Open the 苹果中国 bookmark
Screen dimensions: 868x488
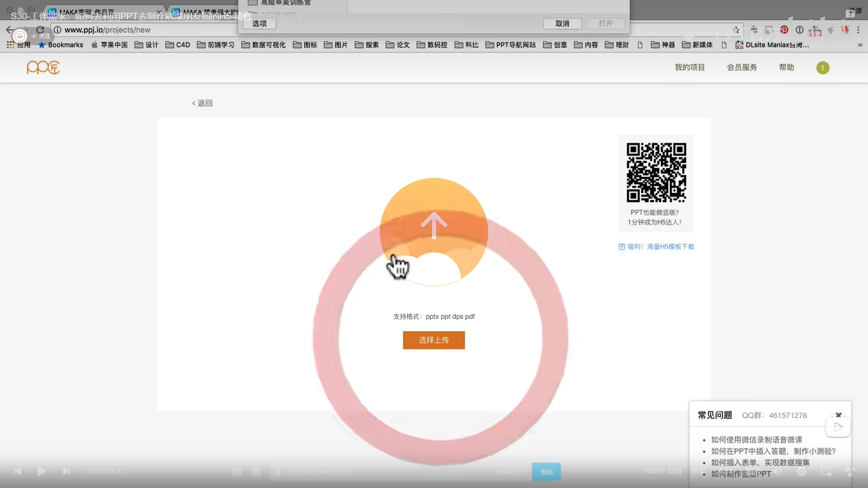[109, 45]
